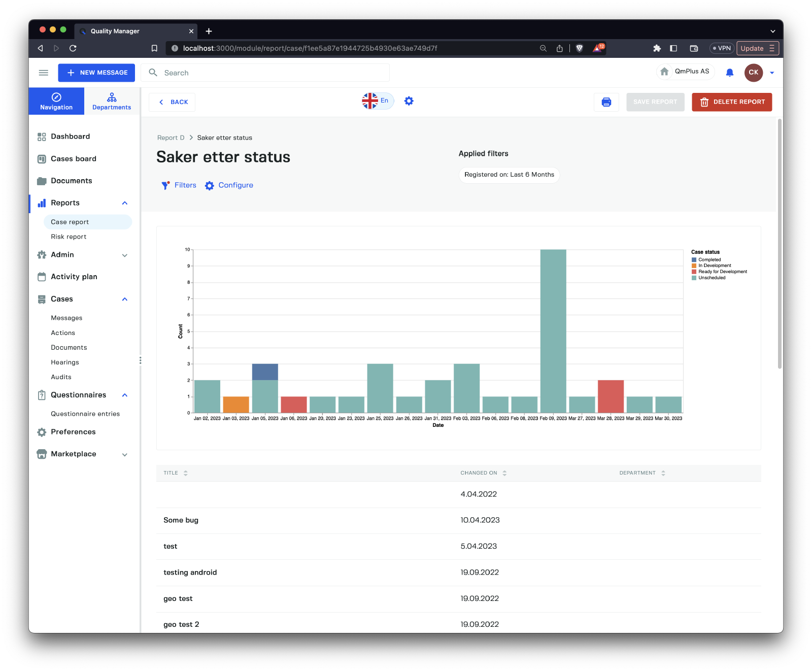Open the user account dropdown arrow
The image size is (812, 671).
[x=772, y=73]
